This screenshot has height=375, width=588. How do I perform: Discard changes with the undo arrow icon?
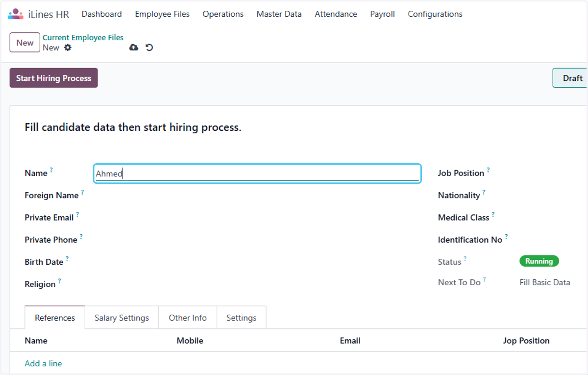pyautogui.click(x=149, y=48)
